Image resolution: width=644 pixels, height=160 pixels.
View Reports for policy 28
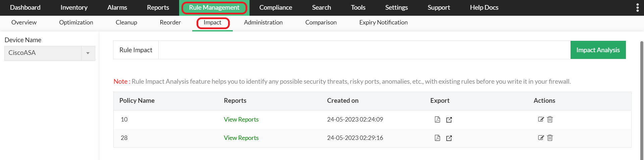tap(241, 138)
